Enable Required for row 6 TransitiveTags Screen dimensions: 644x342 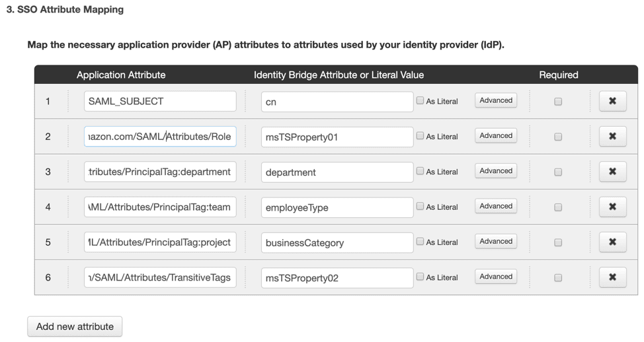click(x=558, y=277)
